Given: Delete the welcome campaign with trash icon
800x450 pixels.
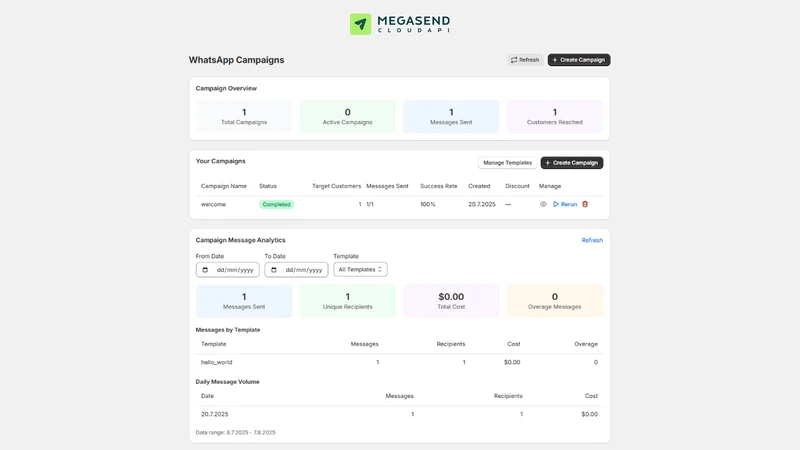Looking at the screenshot, I should point(585,204).
